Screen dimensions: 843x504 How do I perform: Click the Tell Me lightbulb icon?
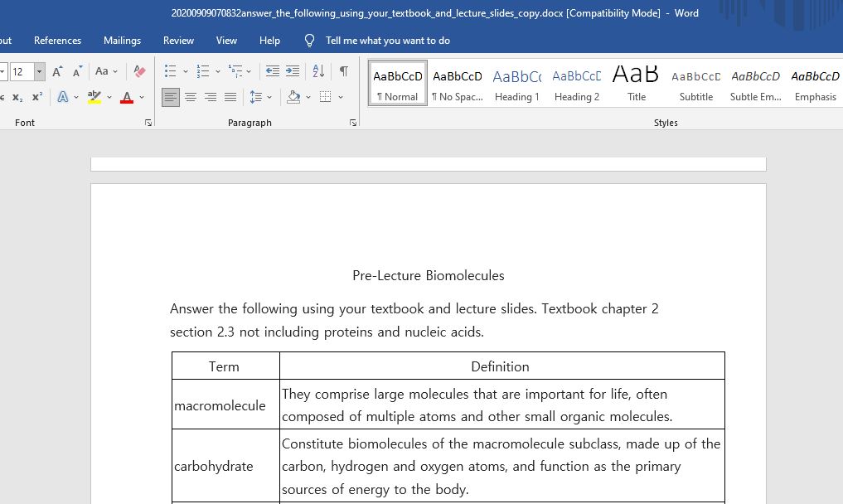(x=310, y=41)
